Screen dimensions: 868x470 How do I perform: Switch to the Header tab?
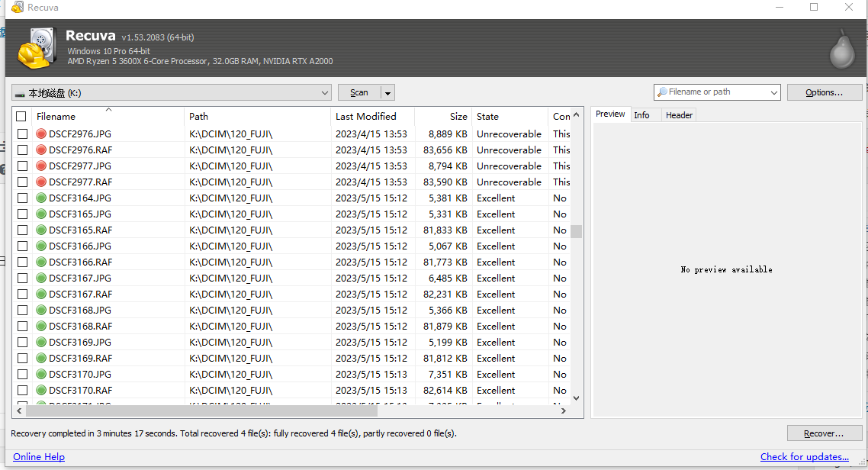click(x=679, y=115)
